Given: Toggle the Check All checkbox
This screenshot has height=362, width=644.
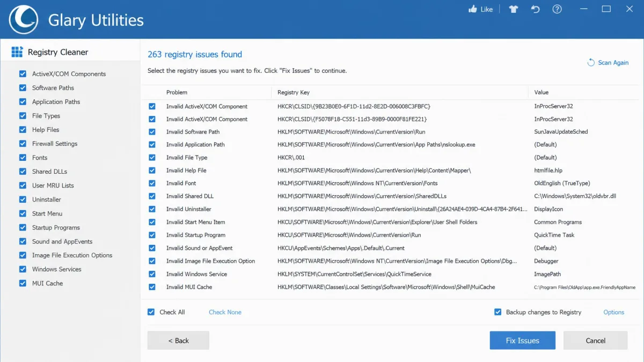Looking at the screenshot, I should pyautogui.click(x=151, y=312).
